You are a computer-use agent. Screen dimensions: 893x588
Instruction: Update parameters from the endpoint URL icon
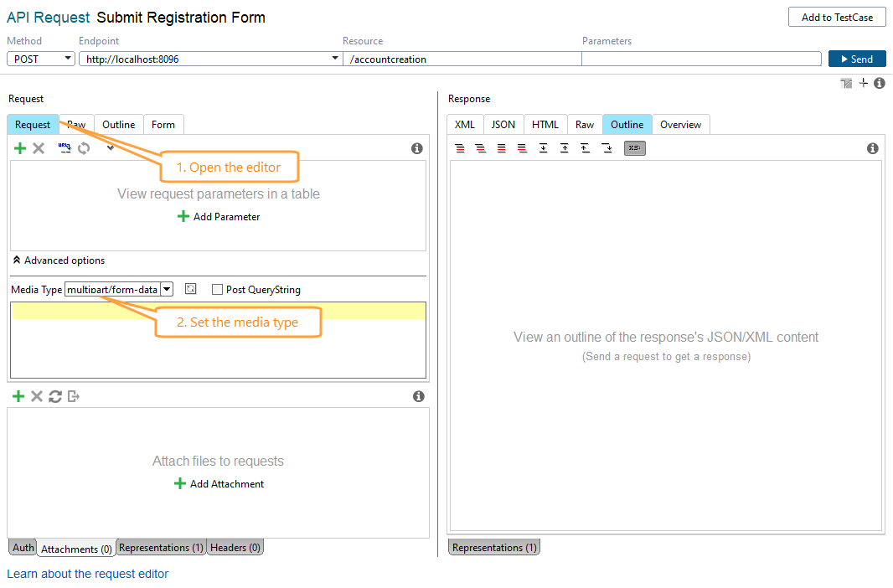point(65,147)
